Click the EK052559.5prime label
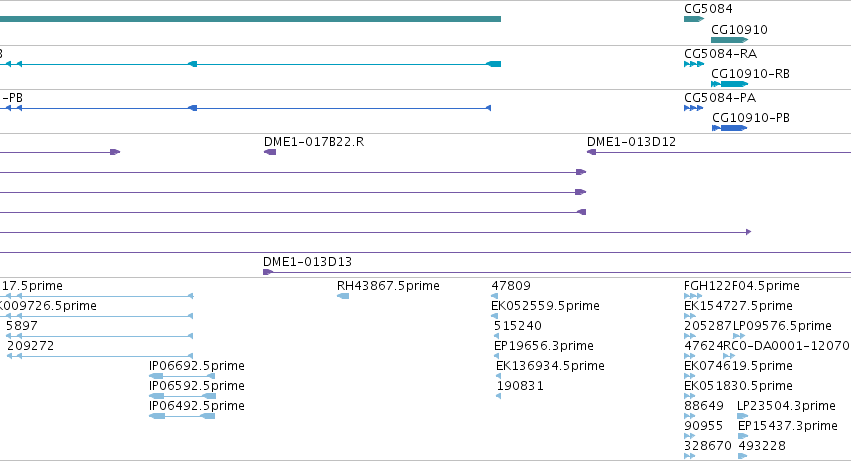The image size is (851, 461). coord(545,306)
